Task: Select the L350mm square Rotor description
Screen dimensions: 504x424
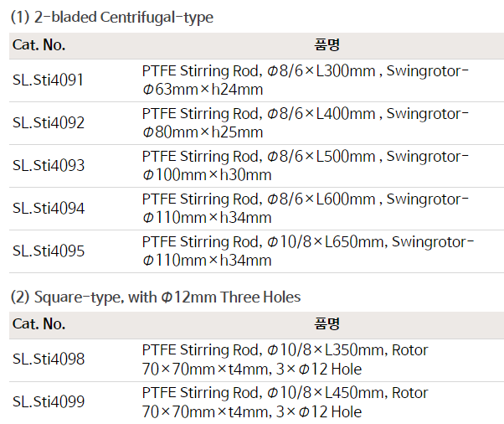Action: click(285, 359)
